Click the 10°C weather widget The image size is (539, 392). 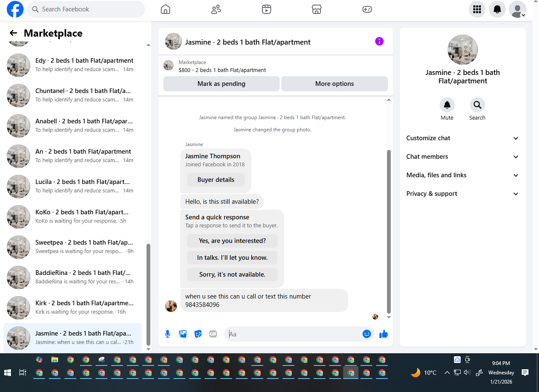click(x=424, y=373)
